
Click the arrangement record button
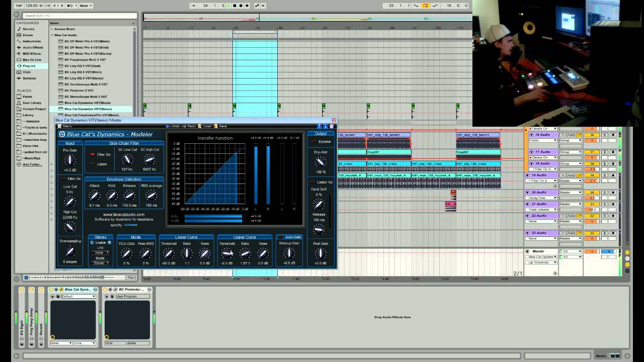pos(240,6)
